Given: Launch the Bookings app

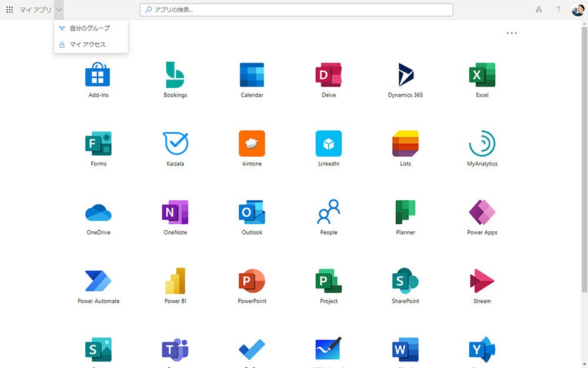Looking at the screenshot, I should pos(175,75).
